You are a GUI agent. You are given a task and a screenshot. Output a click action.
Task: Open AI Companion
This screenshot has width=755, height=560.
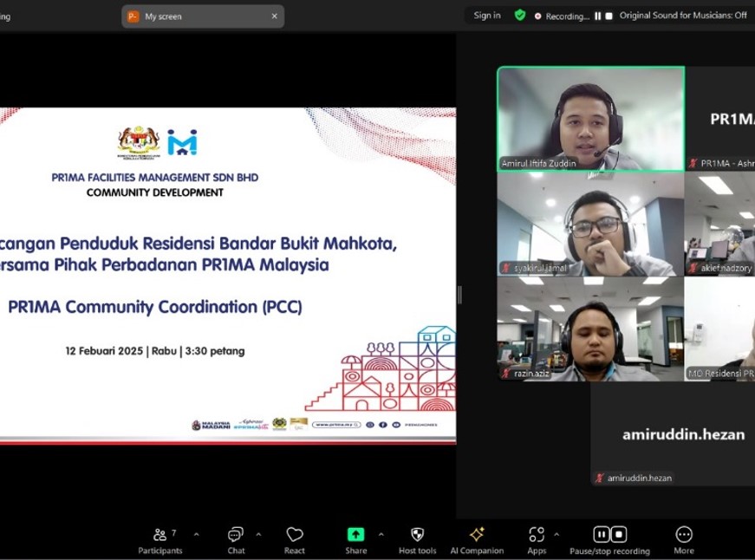477,541
